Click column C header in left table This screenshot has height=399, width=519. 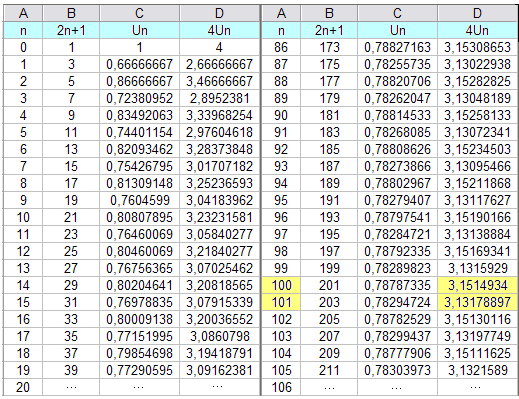pyautogui.click(x=139, y=14)
